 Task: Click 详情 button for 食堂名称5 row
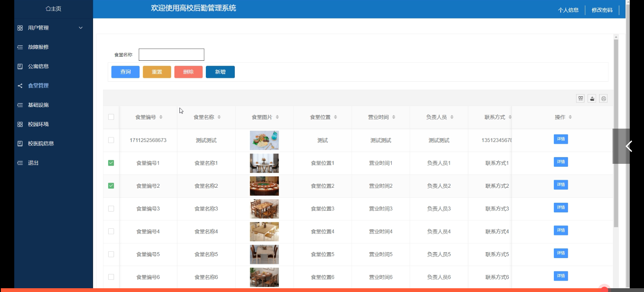[x=561, y=253]
